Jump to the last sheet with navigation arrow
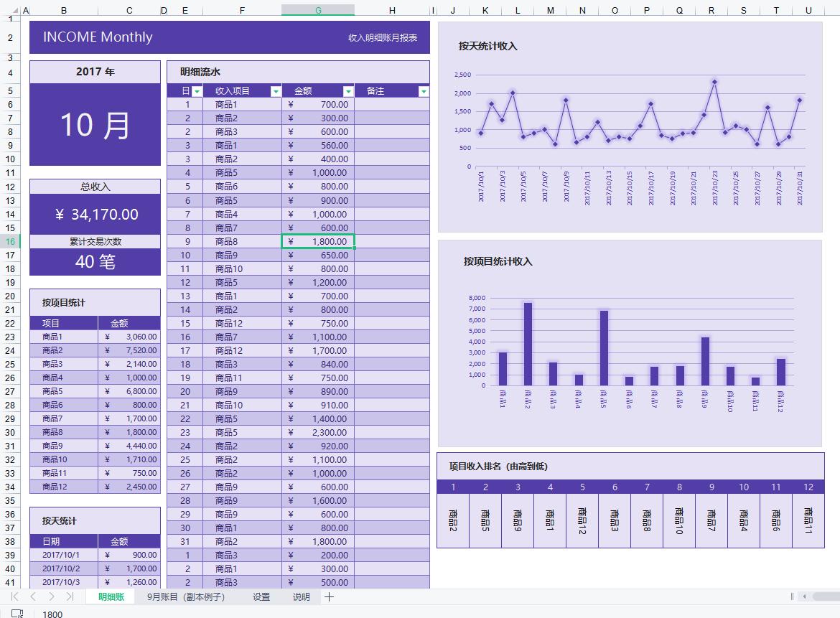Viewport: 840px width, 618px height. coord(70,596)
